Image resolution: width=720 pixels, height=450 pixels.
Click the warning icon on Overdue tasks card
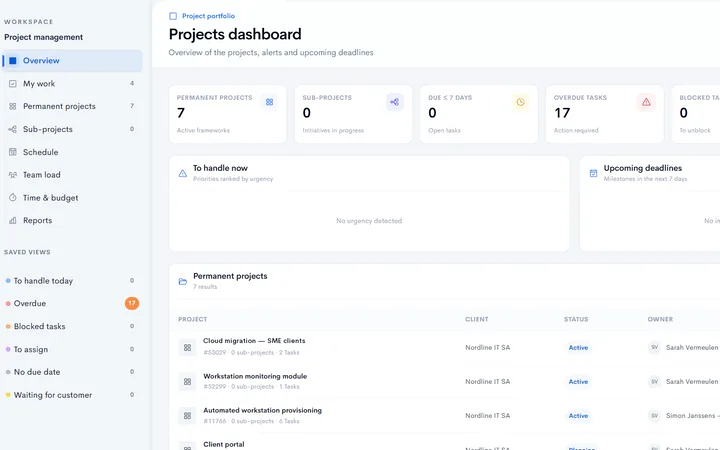tap(646, 102)
